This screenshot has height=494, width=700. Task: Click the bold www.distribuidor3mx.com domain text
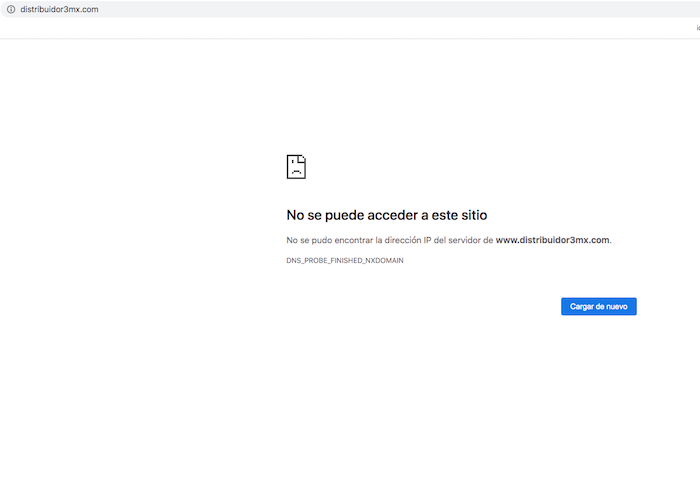pos(552,240)
